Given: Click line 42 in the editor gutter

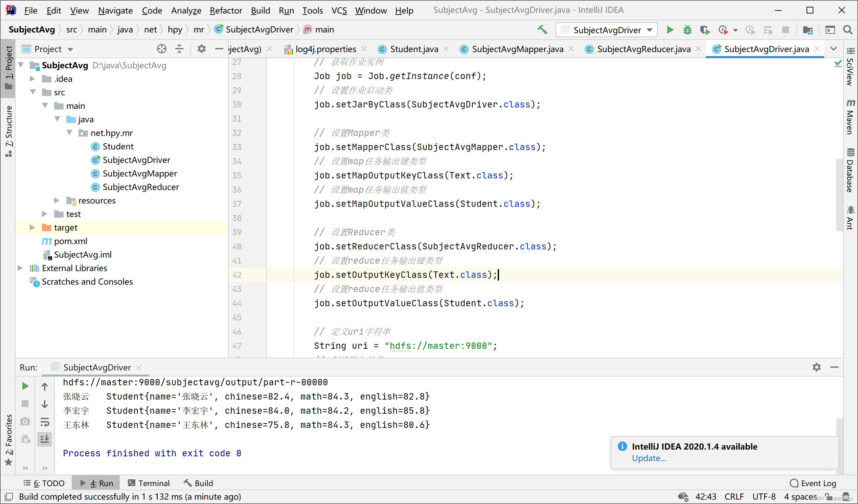Looking at the screenshot, I should 237,275.
